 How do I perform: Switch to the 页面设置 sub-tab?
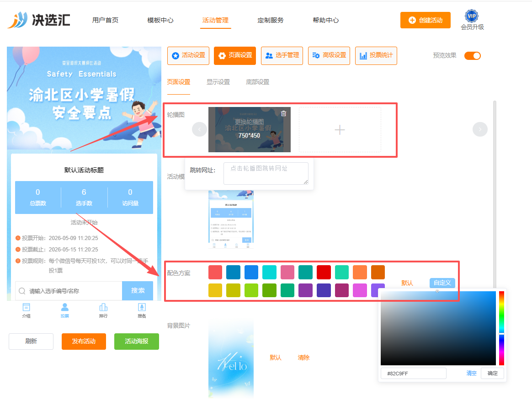coord(178,82)
